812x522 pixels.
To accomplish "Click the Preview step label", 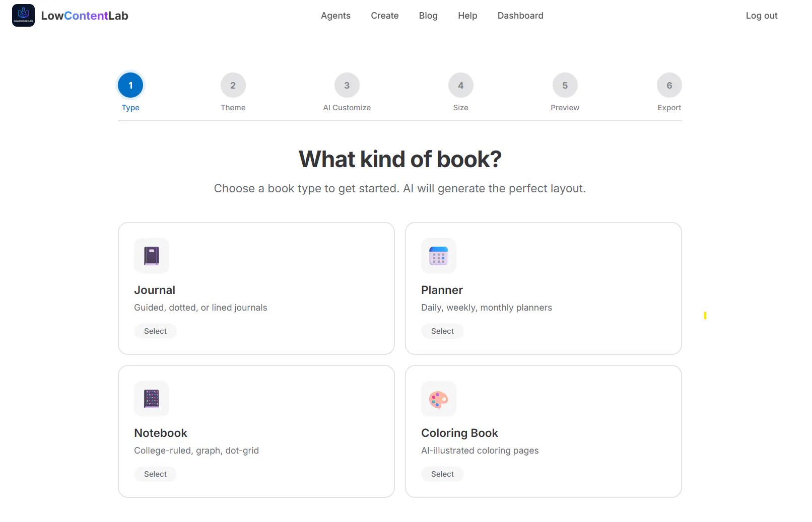I will pos(565,108).
